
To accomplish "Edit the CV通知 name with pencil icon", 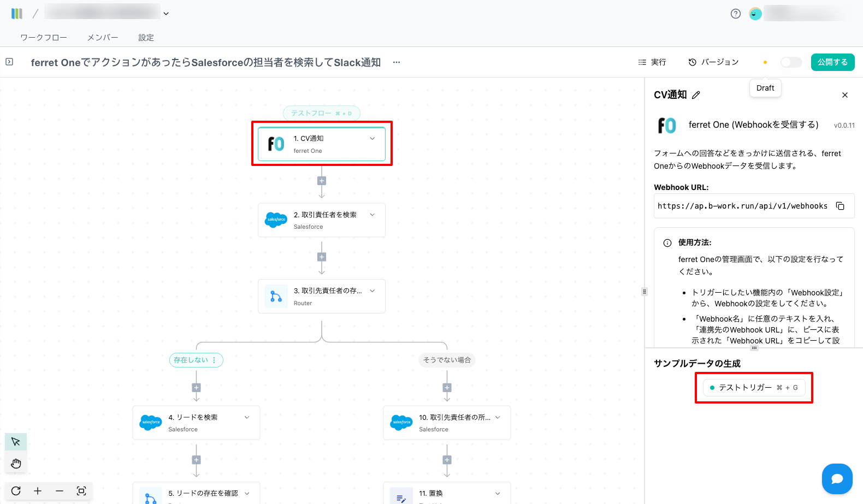I will (x=696, y=95).
